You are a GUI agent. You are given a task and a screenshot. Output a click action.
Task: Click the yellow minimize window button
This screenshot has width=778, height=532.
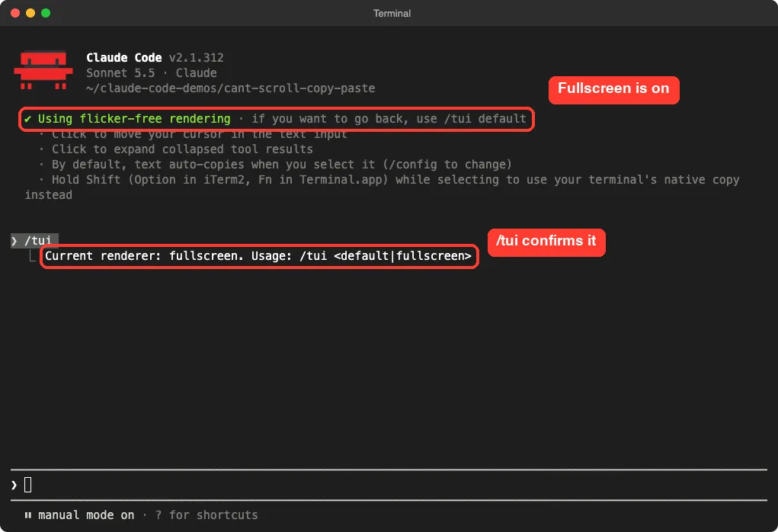click(x=30, y=13)
